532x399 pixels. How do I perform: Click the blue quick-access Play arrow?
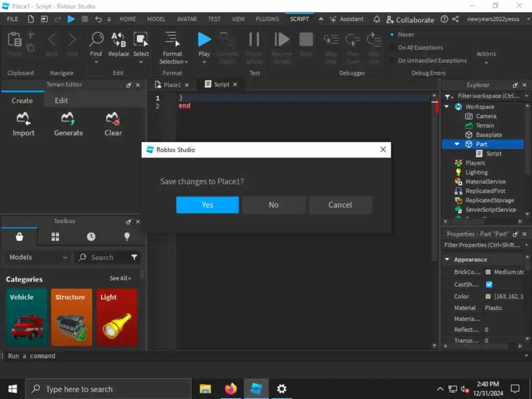(x=71, y=19)
